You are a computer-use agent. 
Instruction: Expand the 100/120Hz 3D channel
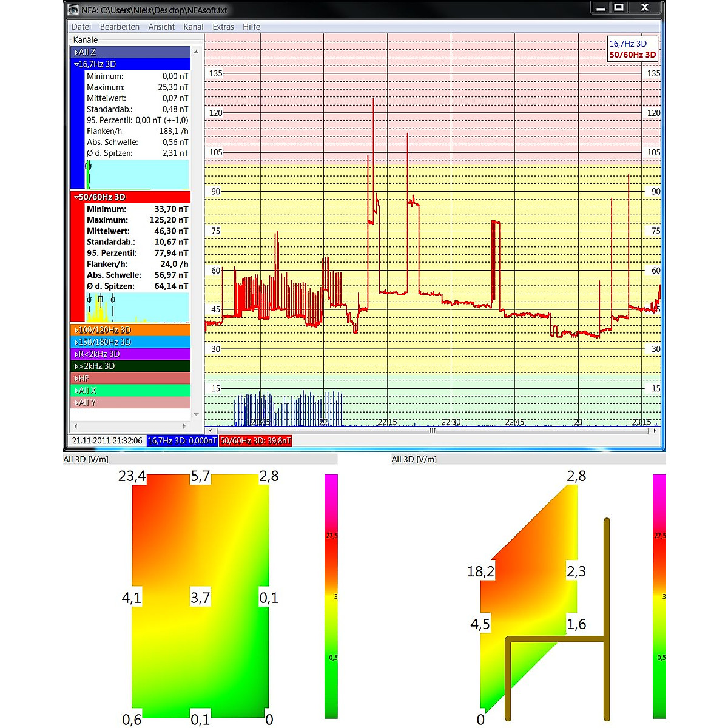click(76, 330)
